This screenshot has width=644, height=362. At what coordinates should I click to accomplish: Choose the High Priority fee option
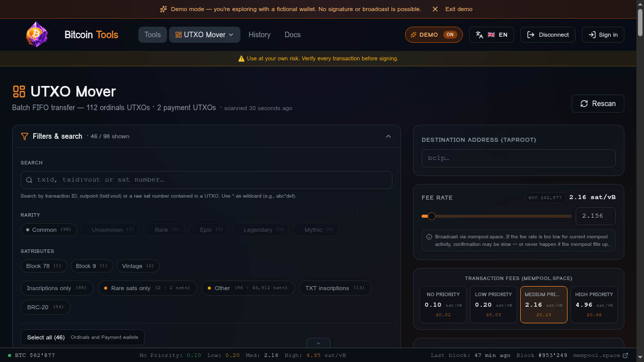(x=594, y=305)
